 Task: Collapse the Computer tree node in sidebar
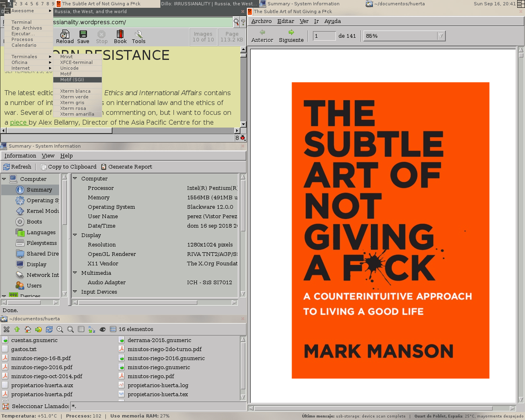(4, 179)
